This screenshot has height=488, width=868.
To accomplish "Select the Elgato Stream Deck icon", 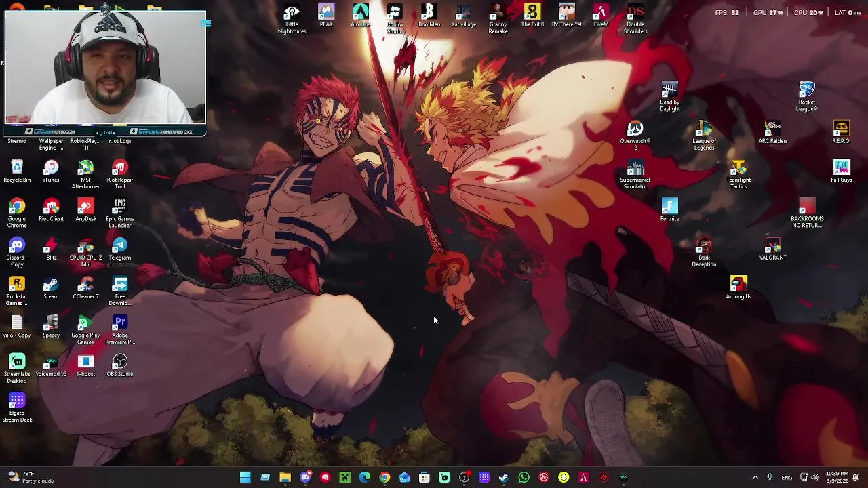I will 17,407.
